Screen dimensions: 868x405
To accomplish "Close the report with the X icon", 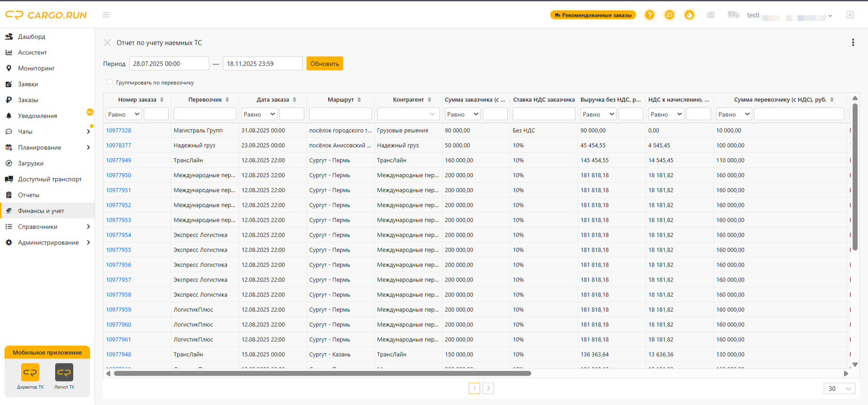I will tap(107, 43).
